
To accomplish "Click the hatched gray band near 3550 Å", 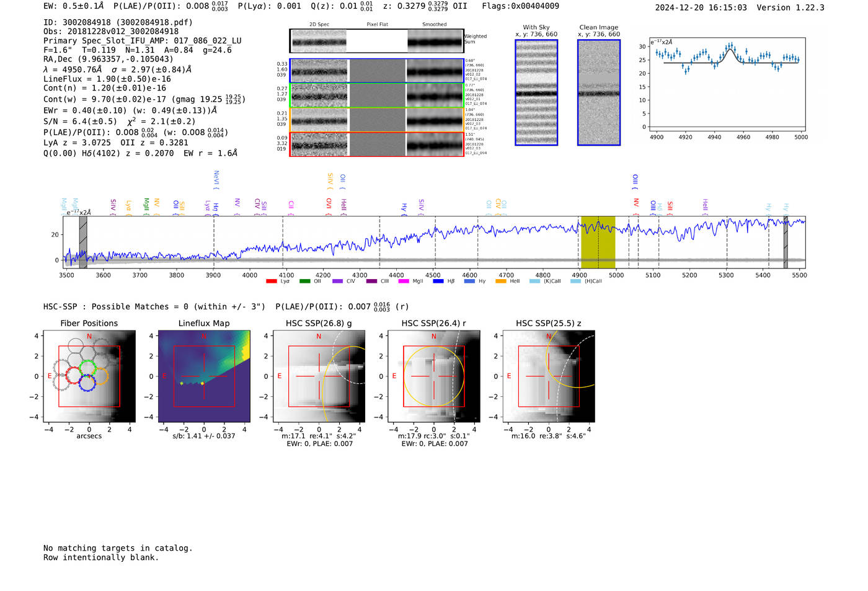I will pyautogui.click(x=83, y=242).
